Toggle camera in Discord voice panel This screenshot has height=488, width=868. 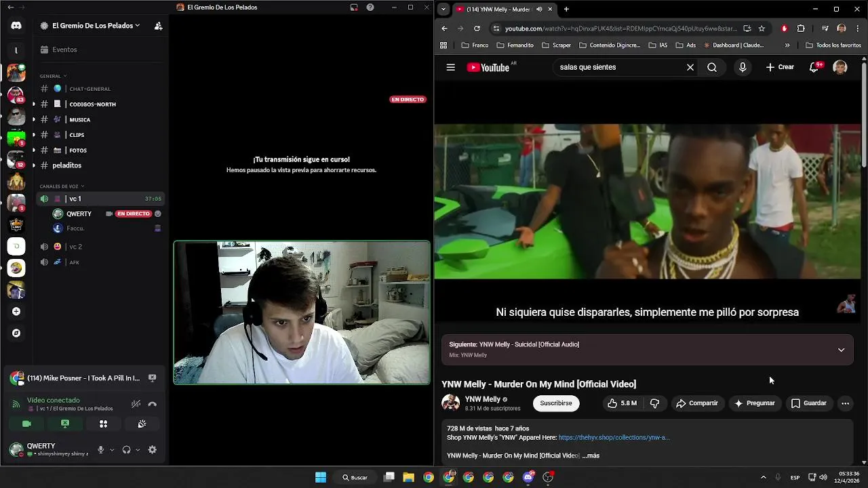(x=26, y=424)
